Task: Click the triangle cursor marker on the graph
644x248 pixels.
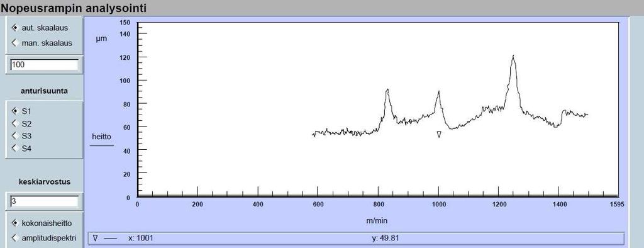Action: pyautogui.click(x=438, y=135)
